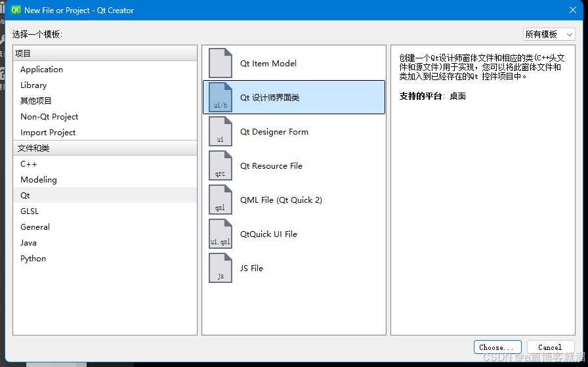
Task: Select the Python category
Action: coord(105,259)
